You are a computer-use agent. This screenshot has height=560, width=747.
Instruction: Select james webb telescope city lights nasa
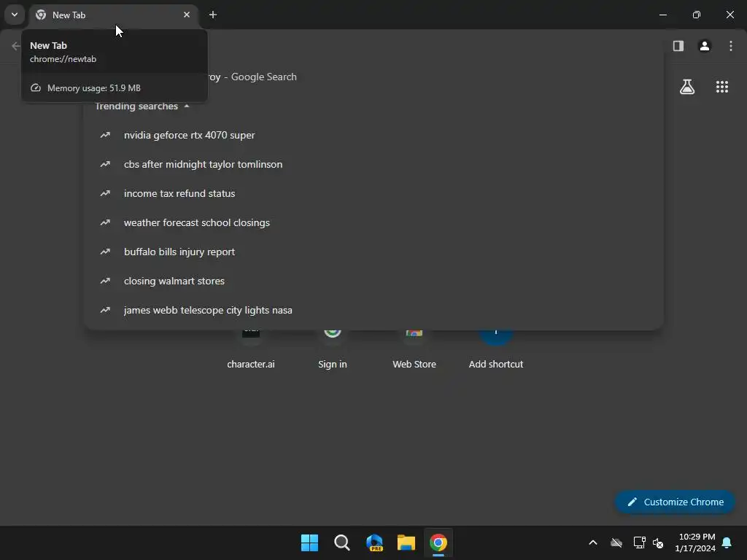click(x=373, y=310)
